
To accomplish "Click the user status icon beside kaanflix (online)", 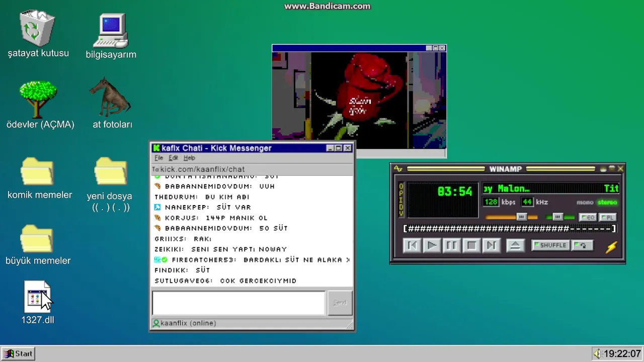I will click(x=156, y=323).
